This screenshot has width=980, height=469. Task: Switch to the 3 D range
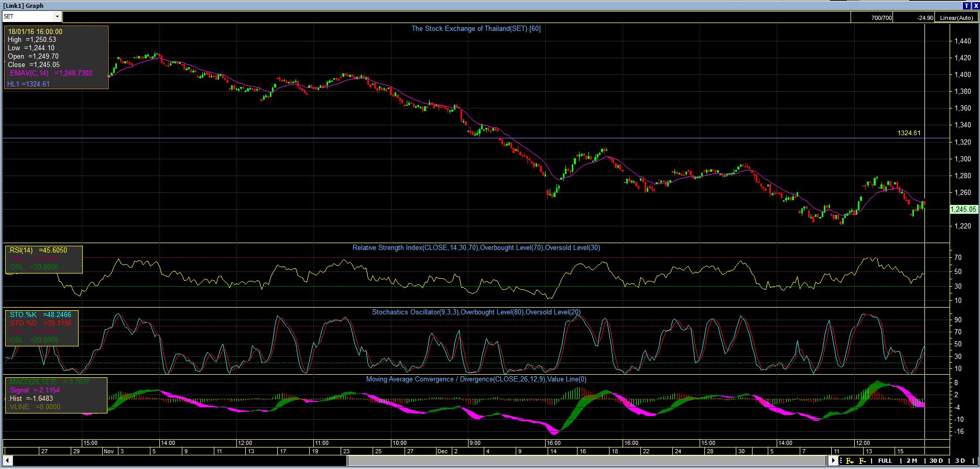(x=960, y=461)
